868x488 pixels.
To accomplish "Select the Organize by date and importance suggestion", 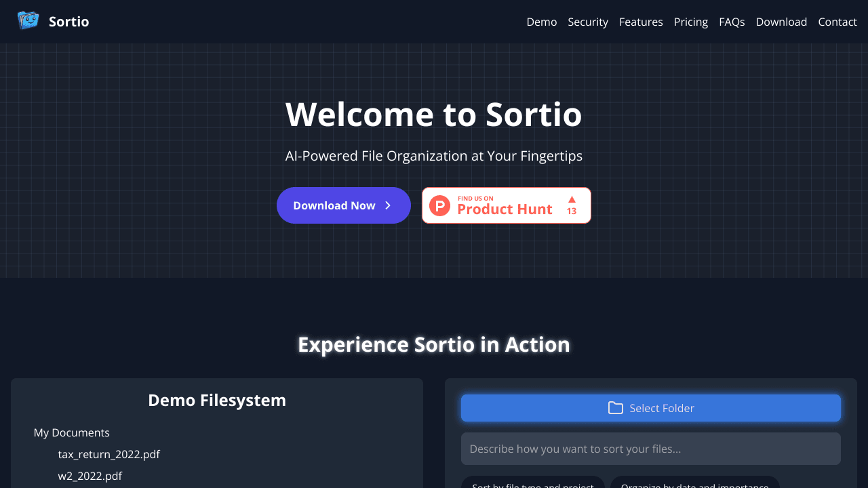I will click(x=694, y=484).
